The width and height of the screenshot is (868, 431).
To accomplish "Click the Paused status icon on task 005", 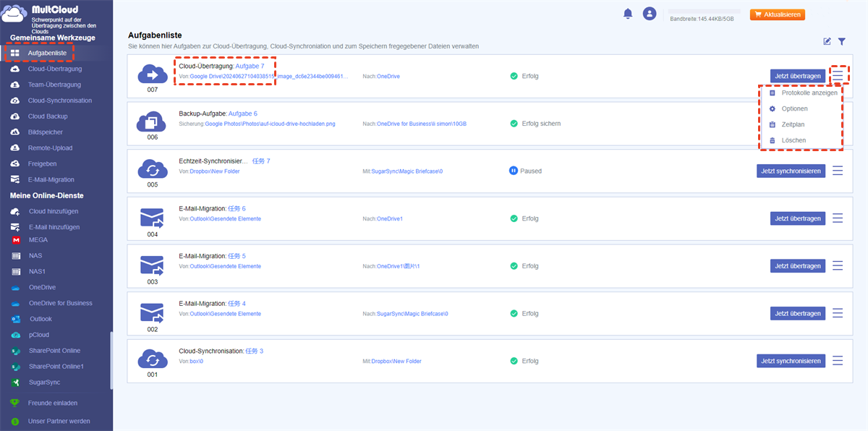I will (513, 171).
